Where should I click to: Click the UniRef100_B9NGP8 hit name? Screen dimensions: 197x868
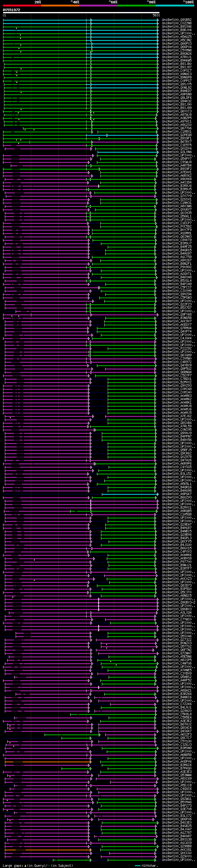pos(177,78)
